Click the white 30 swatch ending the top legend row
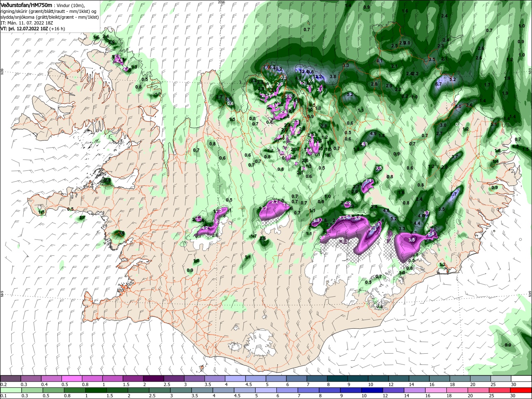Image resolution: width=532 pixels, height=399 pixels. (521, 379)
